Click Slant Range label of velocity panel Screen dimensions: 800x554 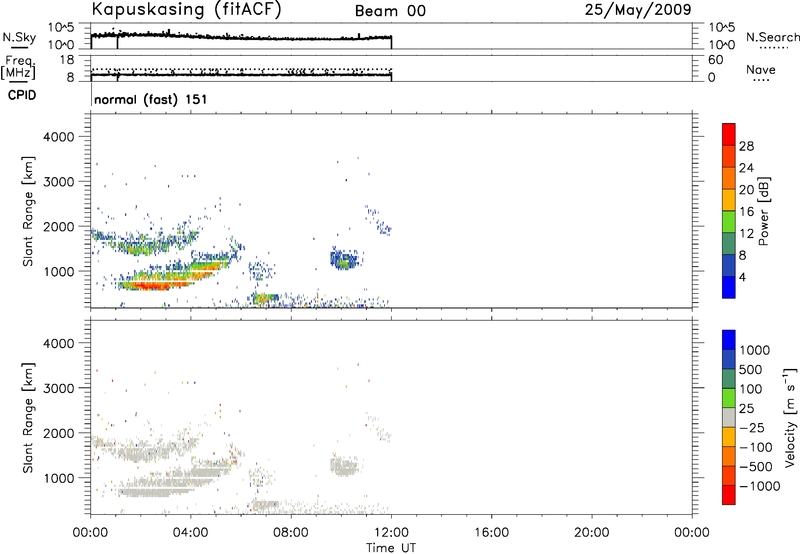(x=28, y=418)
